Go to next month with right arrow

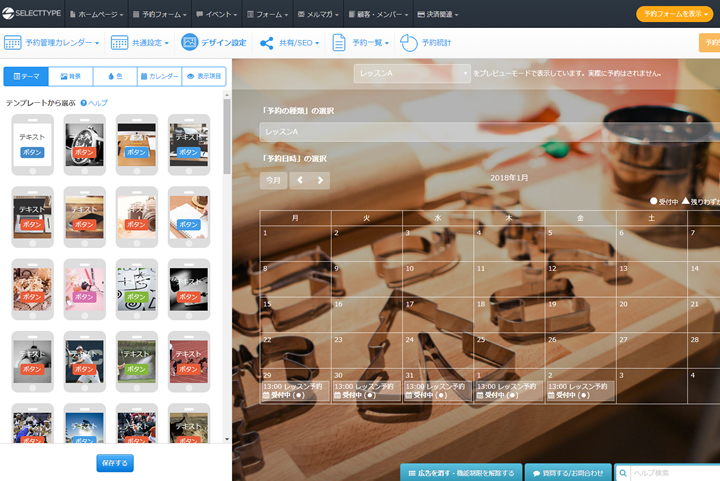pyautogui.click(x=320, y=181)
